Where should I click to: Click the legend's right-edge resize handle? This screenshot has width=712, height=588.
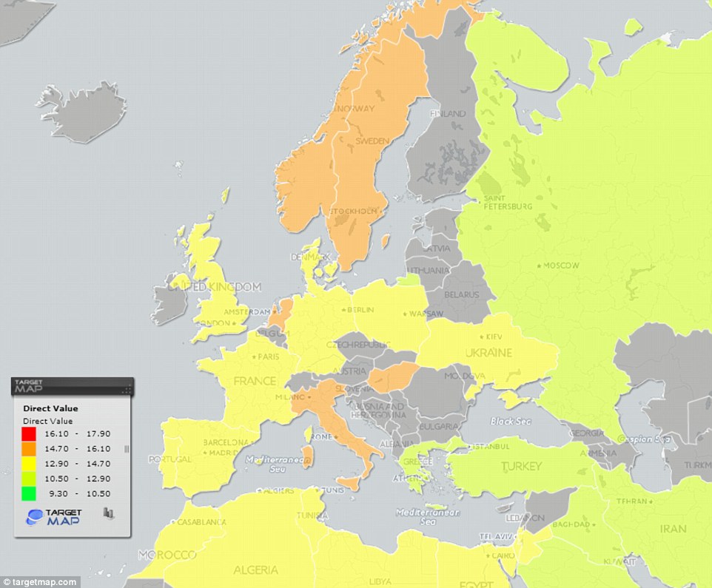127,448
